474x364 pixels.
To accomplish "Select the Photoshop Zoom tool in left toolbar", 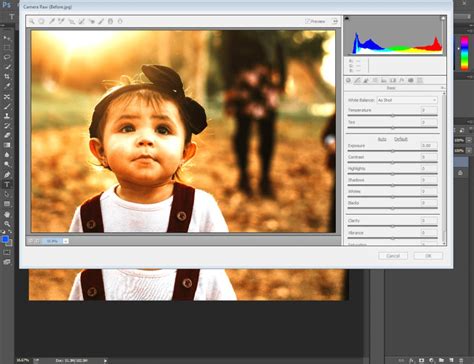I will (x=7, y=224).
